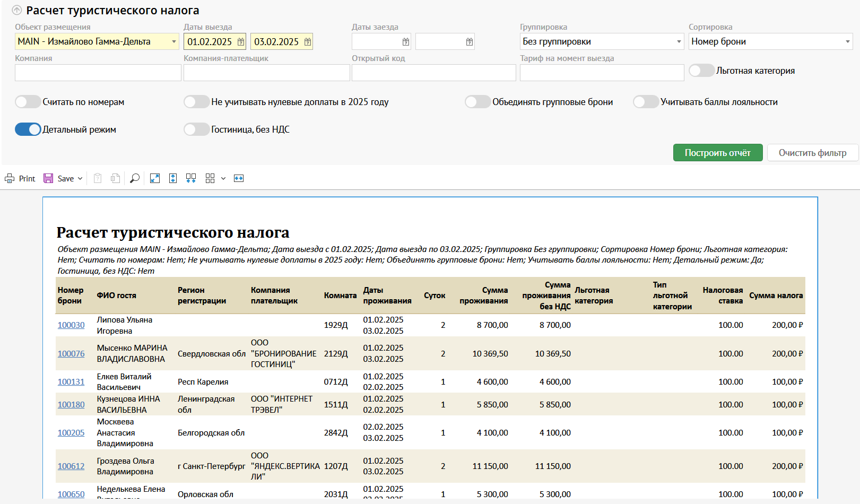
Task: Switch report viewer to full screen
Action: pos(155,179)
